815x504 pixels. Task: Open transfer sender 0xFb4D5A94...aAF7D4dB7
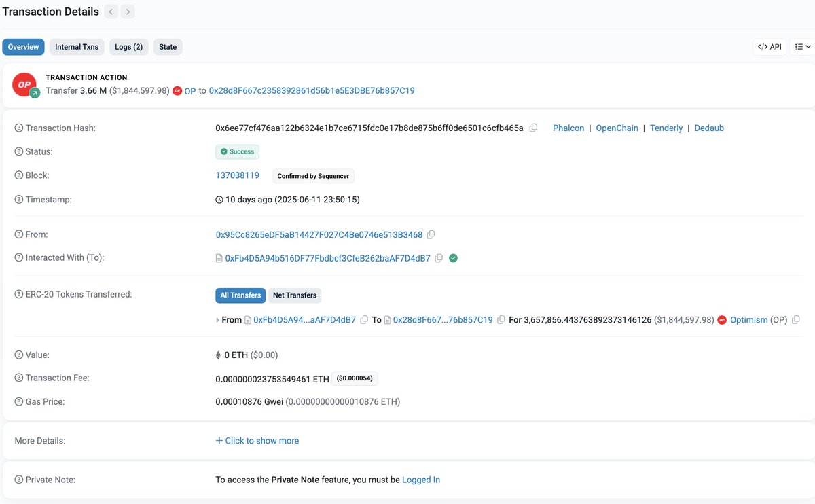(x=304, y=319)
